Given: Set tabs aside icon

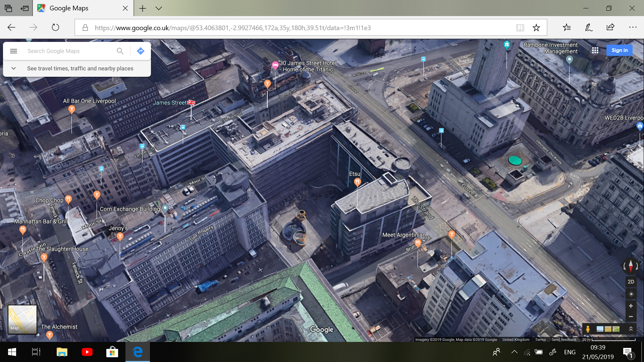Looking at the screenshot, I should coord(24,8).
